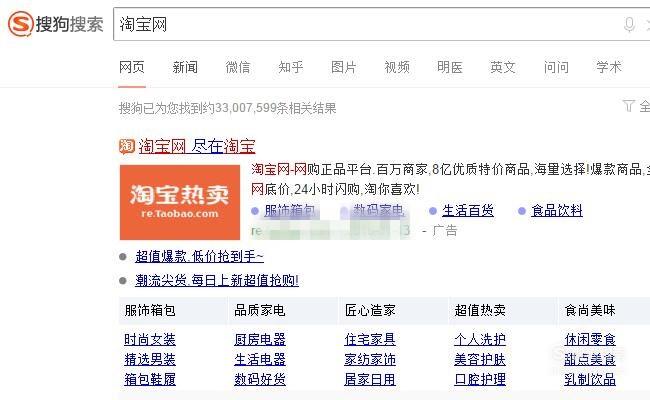Click the 淘宝热卖 orange thumbnail
650x400 pixels.
tap(180, 202)
